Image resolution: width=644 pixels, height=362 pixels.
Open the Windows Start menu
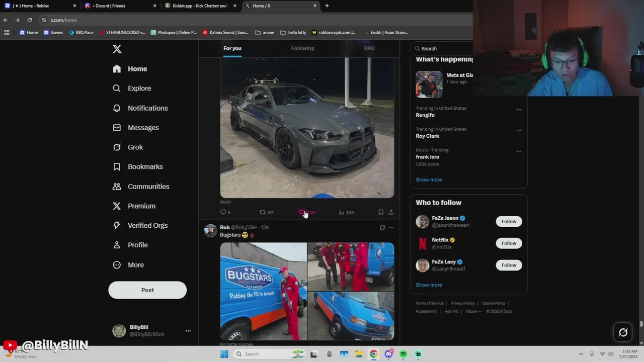(x=224, y=354)
